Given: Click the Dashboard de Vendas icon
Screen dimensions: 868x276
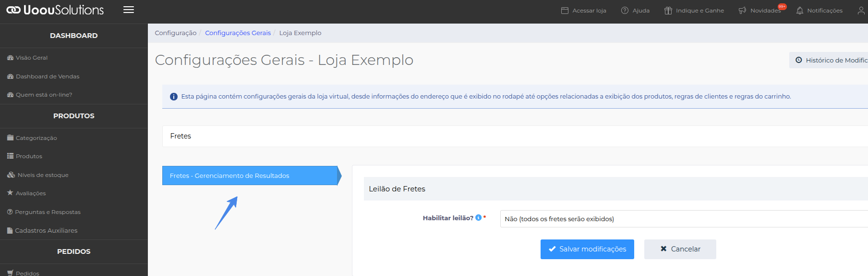Looking at the screenshot, I should point(10,76).
